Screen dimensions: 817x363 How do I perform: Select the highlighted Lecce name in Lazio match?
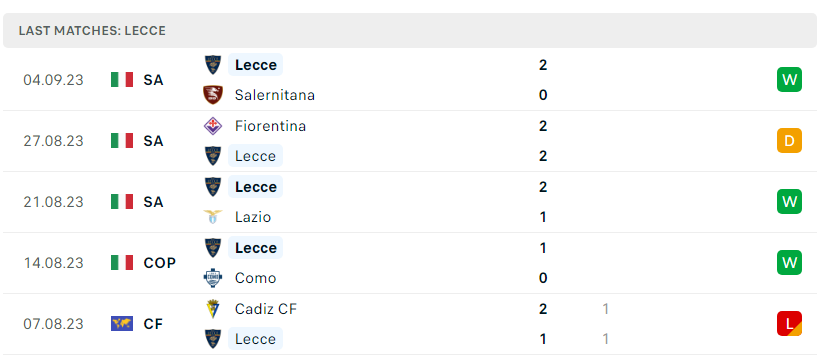pyautogui.click(x=255, y=186)
